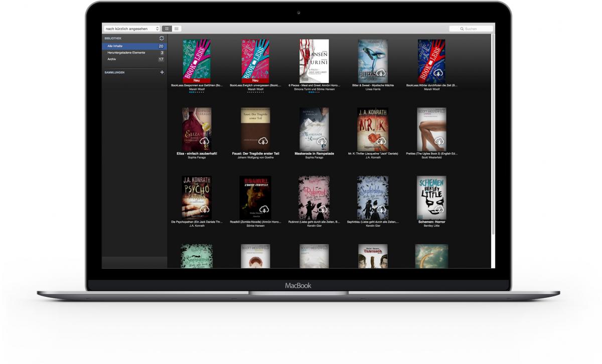Click author 'J.A. Konrath' under Mr. K

(373, 157)
